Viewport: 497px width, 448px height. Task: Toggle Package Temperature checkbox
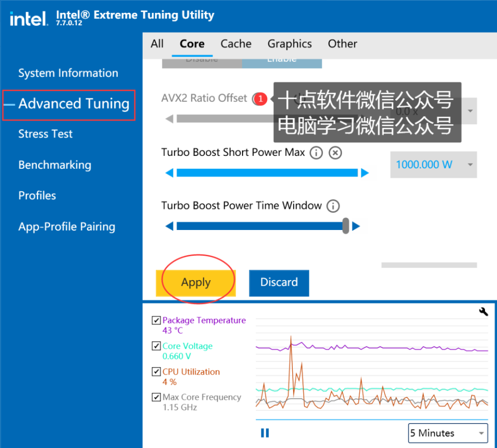tap(156, 320)
